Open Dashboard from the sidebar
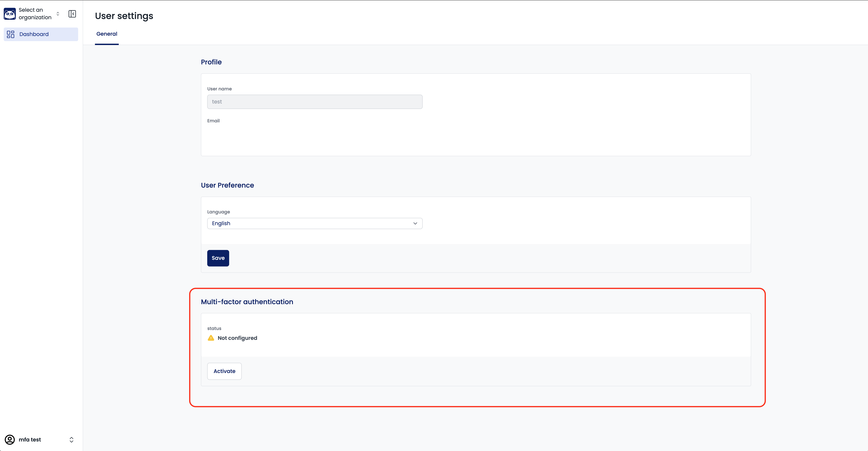Viewport: 868px width, 451px height. pos(34,34)
